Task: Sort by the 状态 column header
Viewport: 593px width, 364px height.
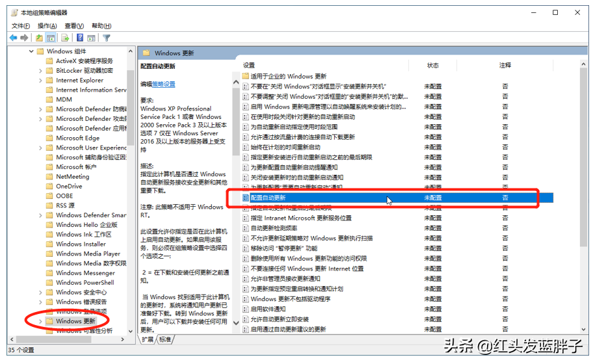Action: (x=432, y=65)
